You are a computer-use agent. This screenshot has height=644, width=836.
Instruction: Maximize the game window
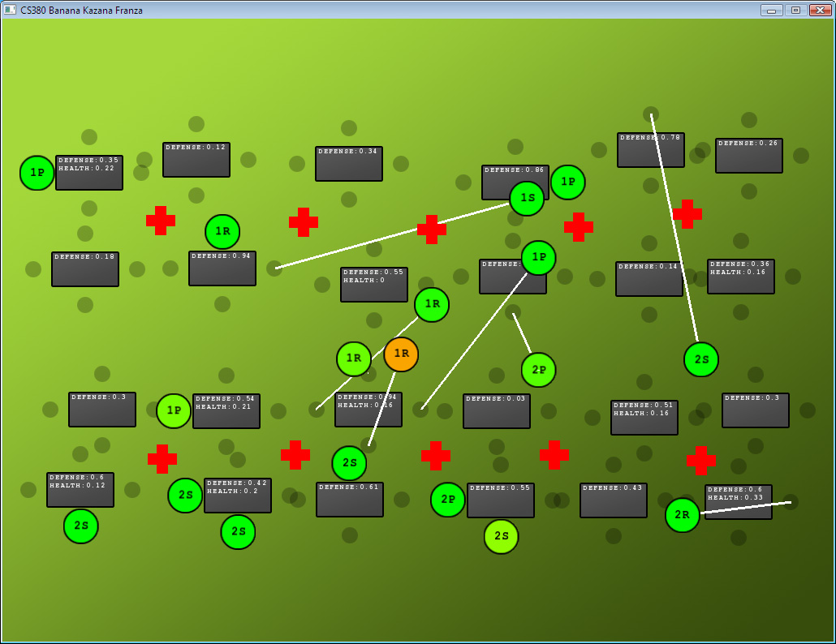click(x=795, y=10)
